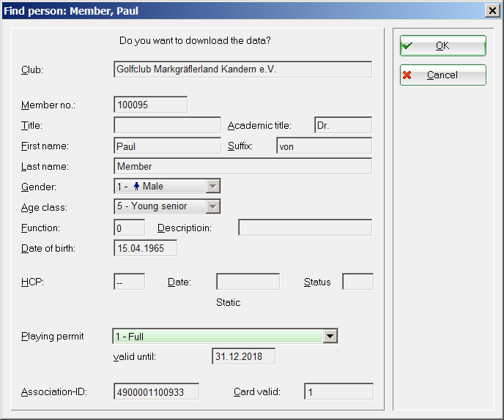Click the OK button
This screenshot has height=420, width=504.
click(442, 45)
